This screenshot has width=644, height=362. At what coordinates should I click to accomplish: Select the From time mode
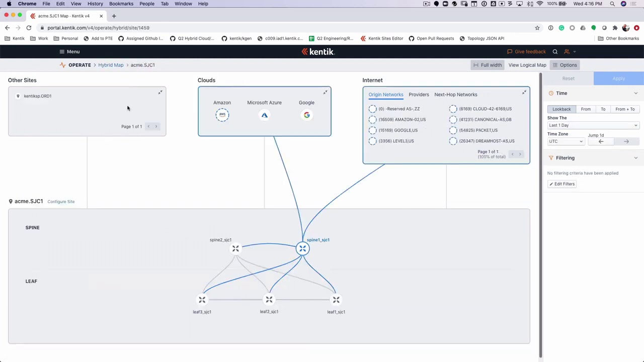pyautogui.click(x=586, y=109)
